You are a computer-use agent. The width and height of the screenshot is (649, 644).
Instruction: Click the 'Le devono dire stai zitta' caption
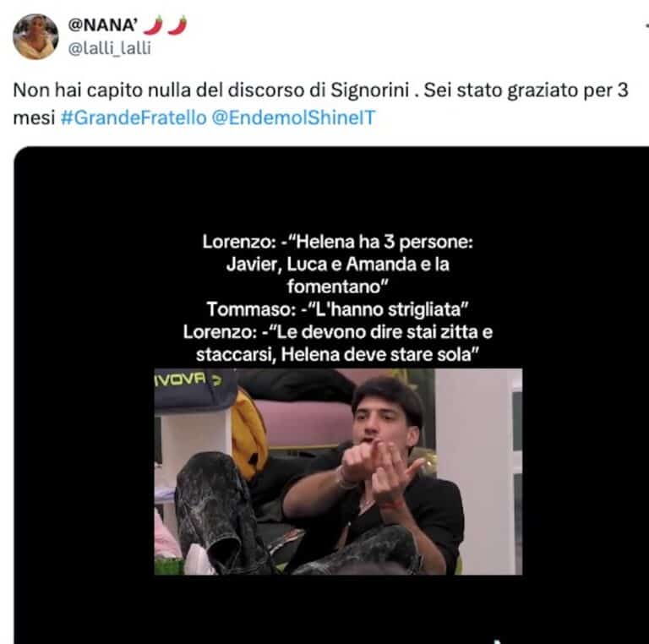(338, 332)
